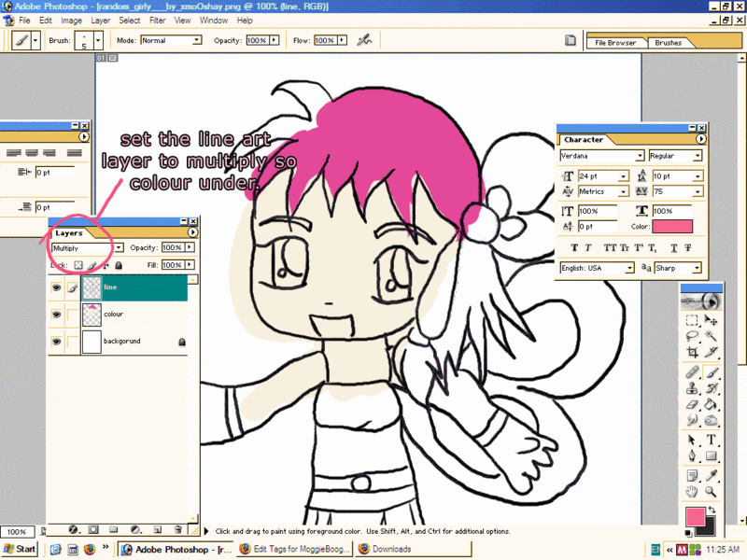This screenshot has width=747, height=560.
Task: Select the Move tool
Action: click(x=711, y=319)
